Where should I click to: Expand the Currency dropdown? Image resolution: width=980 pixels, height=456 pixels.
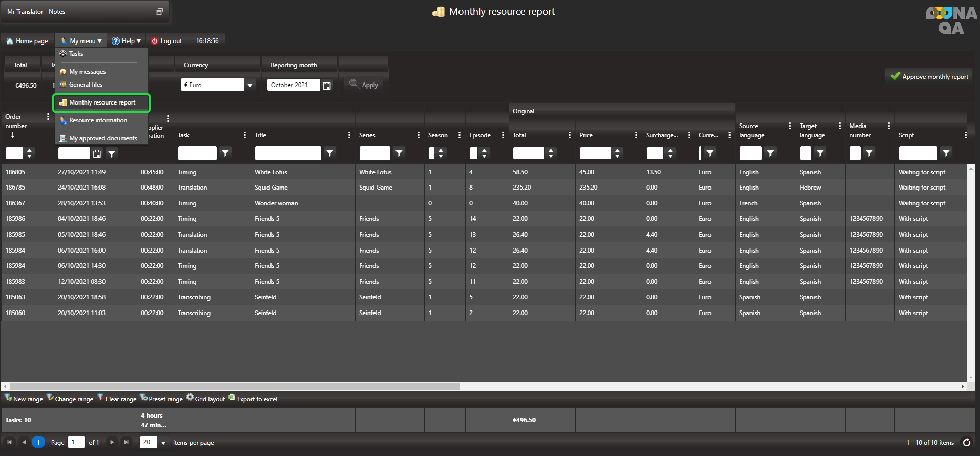coord(250,85)
